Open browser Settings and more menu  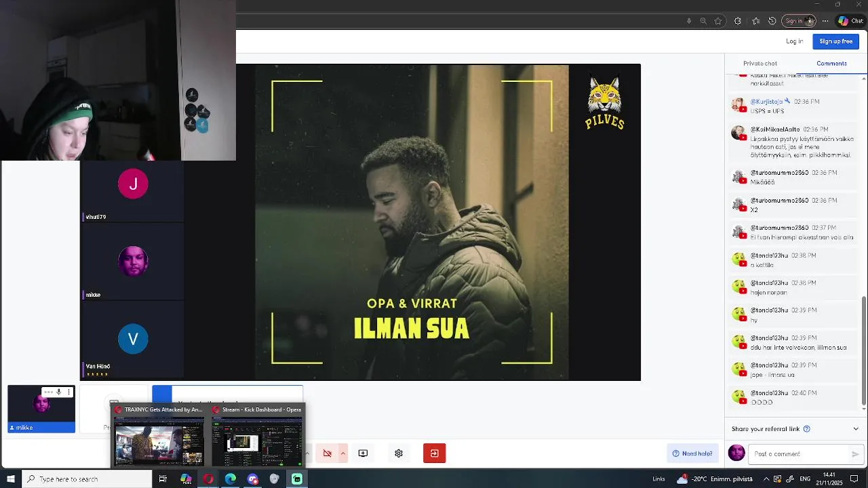pyautogui.click(x=825, y=21)
